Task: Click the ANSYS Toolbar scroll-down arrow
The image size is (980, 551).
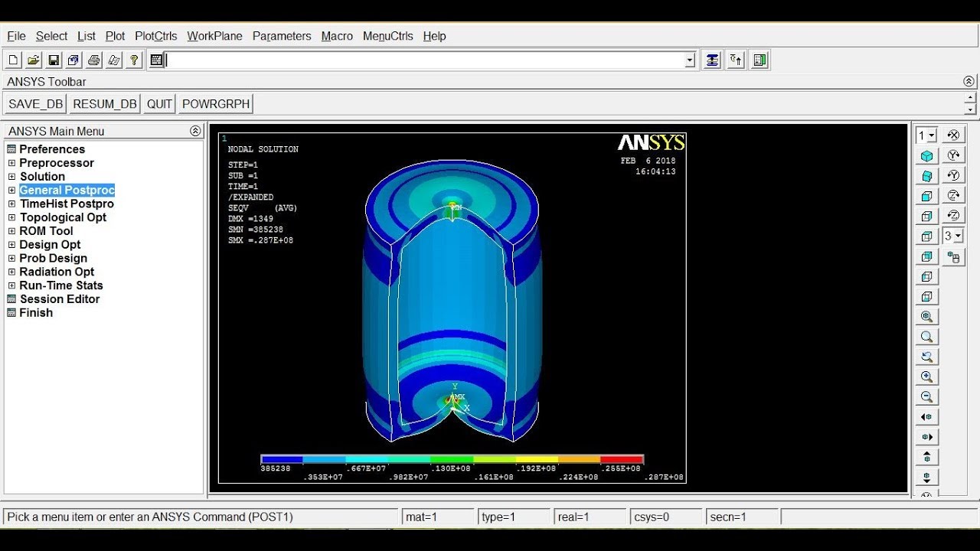Action: coord(970,109)
